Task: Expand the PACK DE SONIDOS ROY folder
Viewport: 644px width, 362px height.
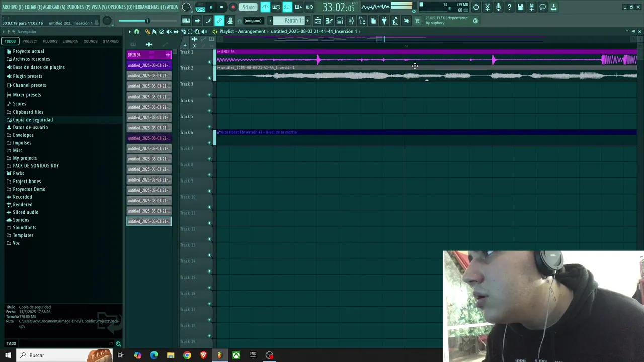Action: pyautogui.click(x=36, y=166)
